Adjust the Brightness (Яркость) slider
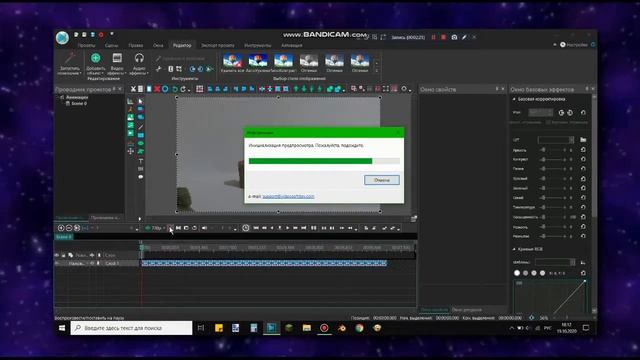 click(553, 150)
